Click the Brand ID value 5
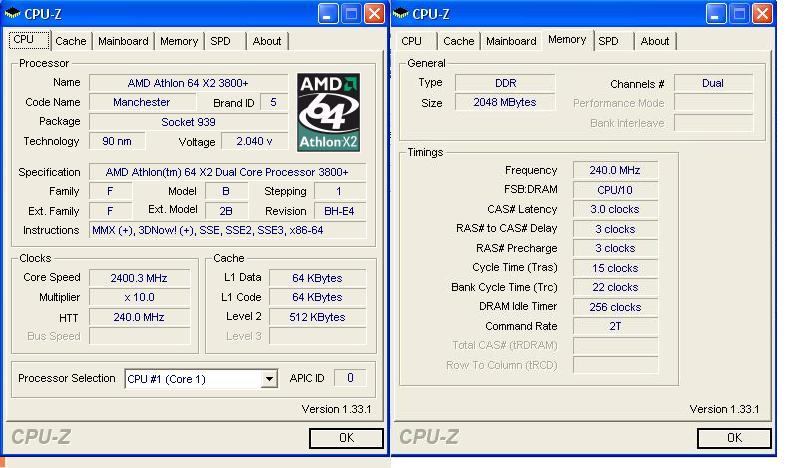The height and width of the screenshot is (468, 800). pyautogui.click(x=273, y=102)
